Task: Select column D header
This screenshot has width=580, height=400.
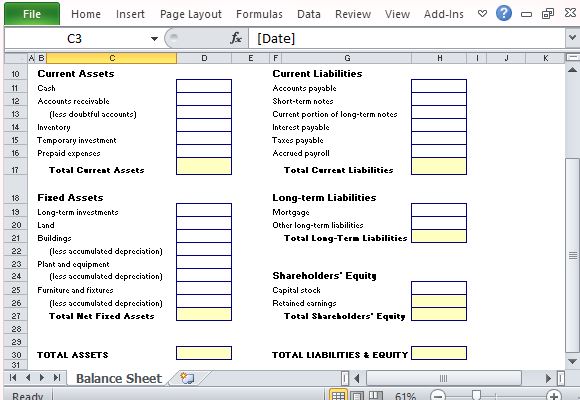Action: tap(204, 58)
